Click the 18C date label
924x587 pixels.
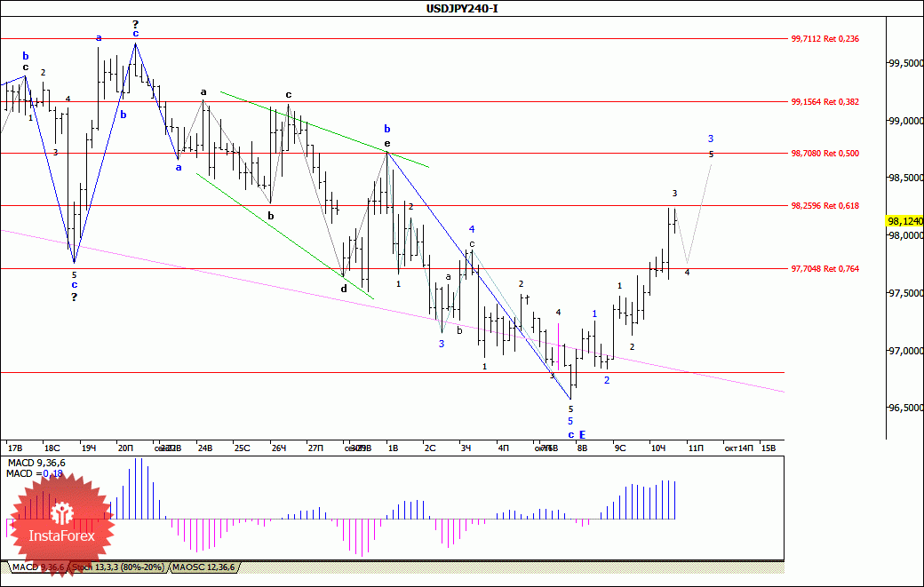(x=52, y=448)
